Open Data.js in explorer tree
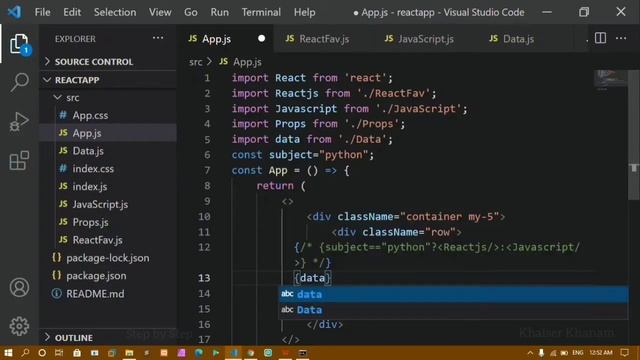Screen dimensions: 640x360 [x=108, y=151]
